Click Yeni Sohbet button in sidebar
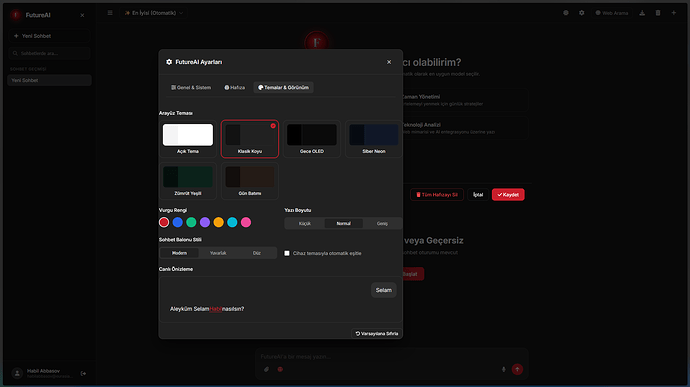Screen dimensions: 690x387 [49, 36]
